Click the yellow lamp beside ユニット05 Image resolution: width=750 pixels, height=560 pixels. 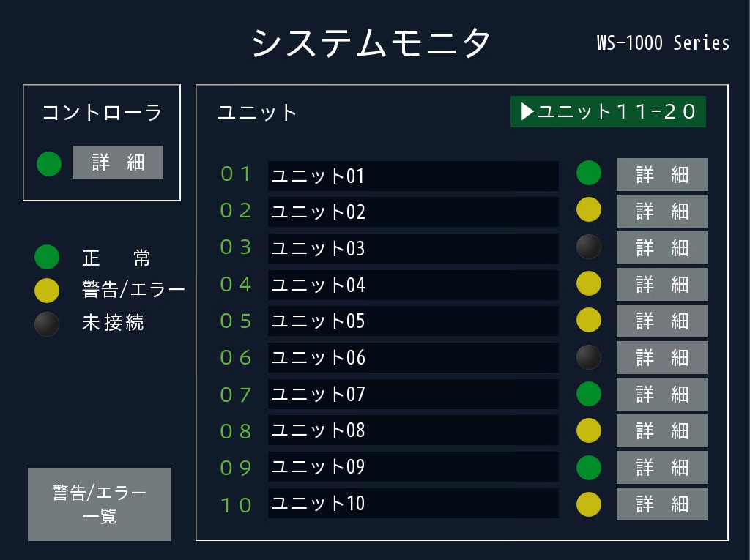click(589, 320)
